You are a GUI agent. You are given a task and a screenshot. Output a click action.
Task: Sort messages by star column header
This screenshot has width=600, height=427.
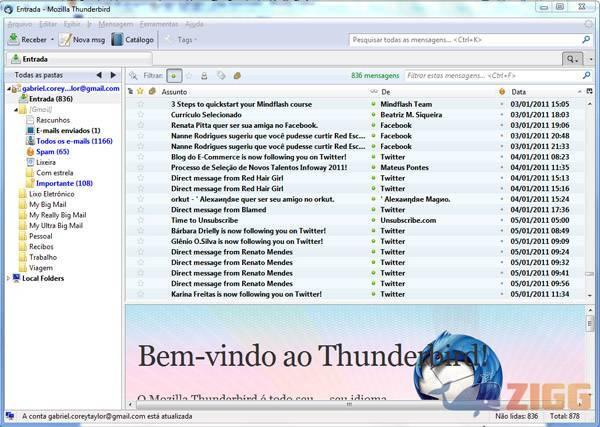click(140, 91)
